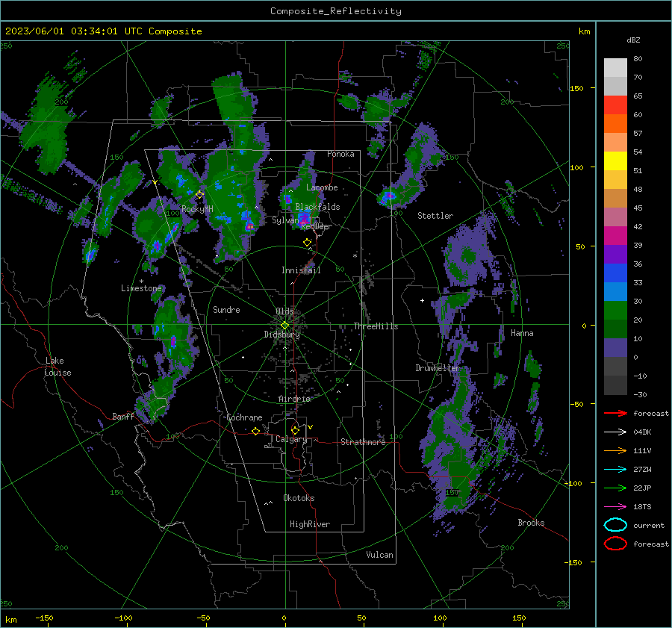Click the white 04DK arrow legend icon

coord(615,432)
